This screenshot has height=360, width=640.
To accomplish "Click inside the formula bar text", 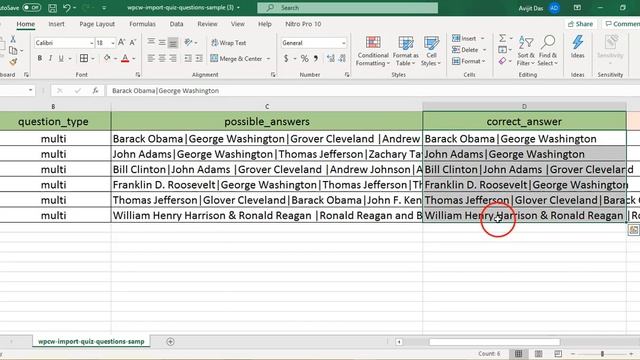I will point(166,91).
